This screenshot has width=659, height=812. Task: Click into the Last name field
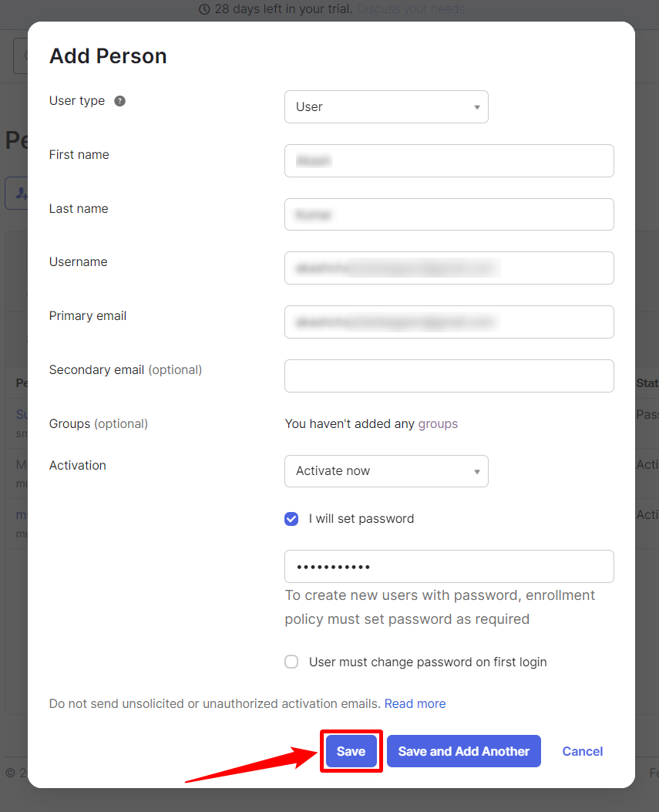[x=449, y=214]
